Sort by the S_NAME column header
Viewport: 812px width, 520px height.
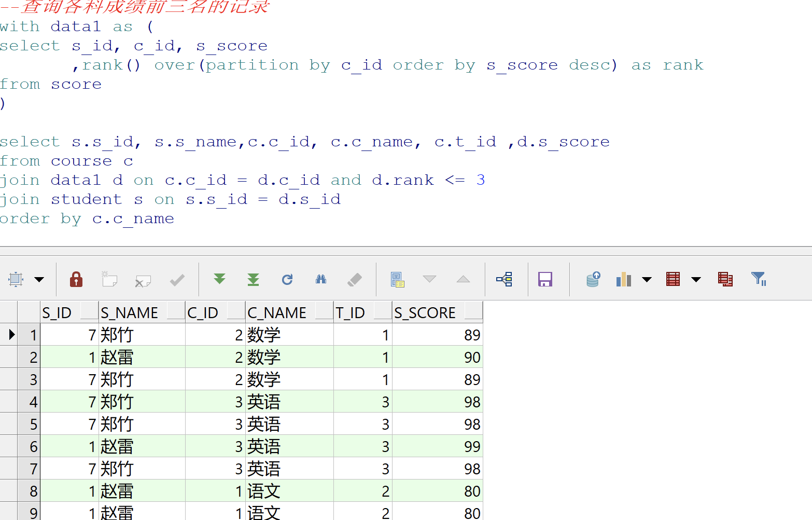pos(142,312)
